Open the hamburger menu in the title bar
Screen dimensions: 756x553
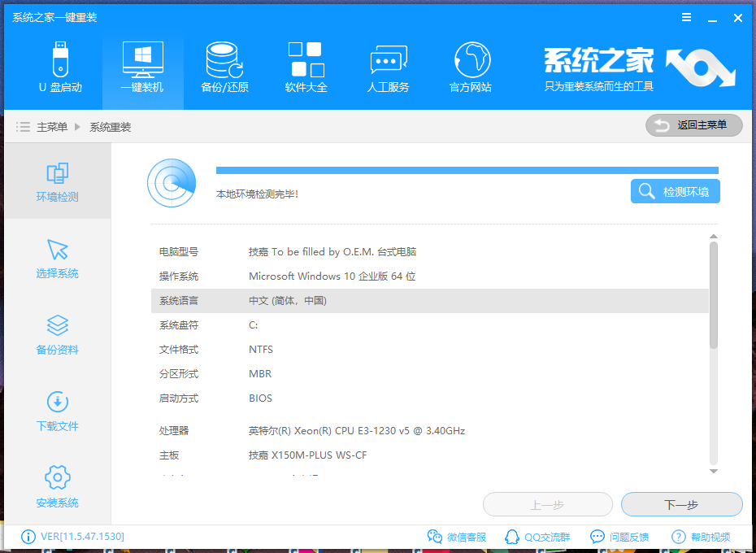click(x=687, y=18)
